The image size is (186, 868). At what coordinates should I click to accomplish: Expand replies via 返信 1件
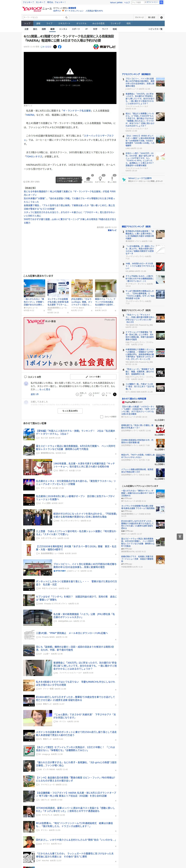(34, 394)
